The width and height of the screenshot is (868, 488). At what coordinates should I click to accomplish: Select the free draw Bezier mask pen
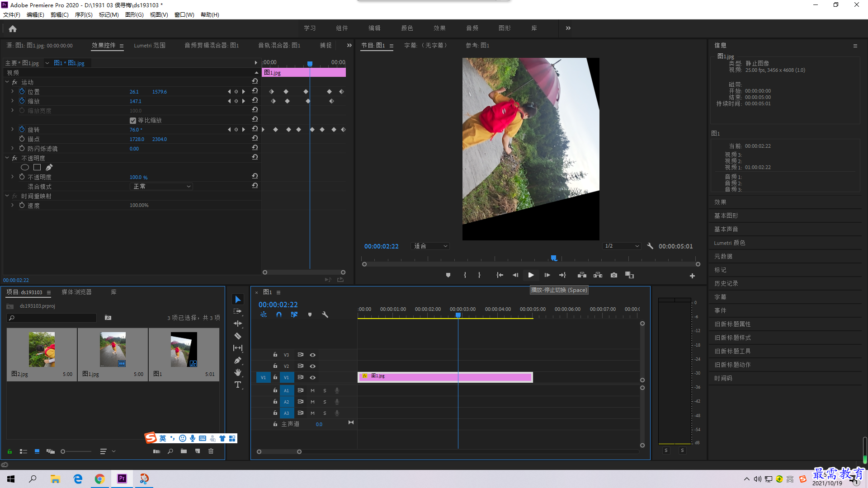(49, 167)
